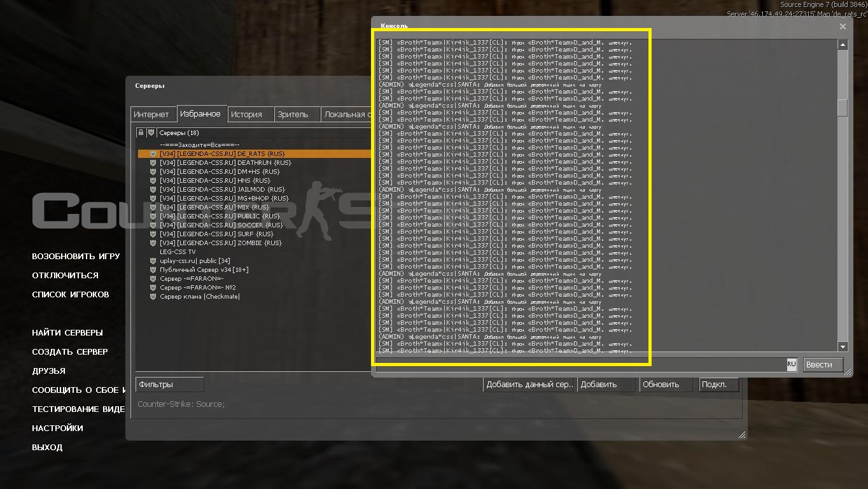The image size is (868, 489).
Task: Click the console window resize grip
Action: pos(848,372)
